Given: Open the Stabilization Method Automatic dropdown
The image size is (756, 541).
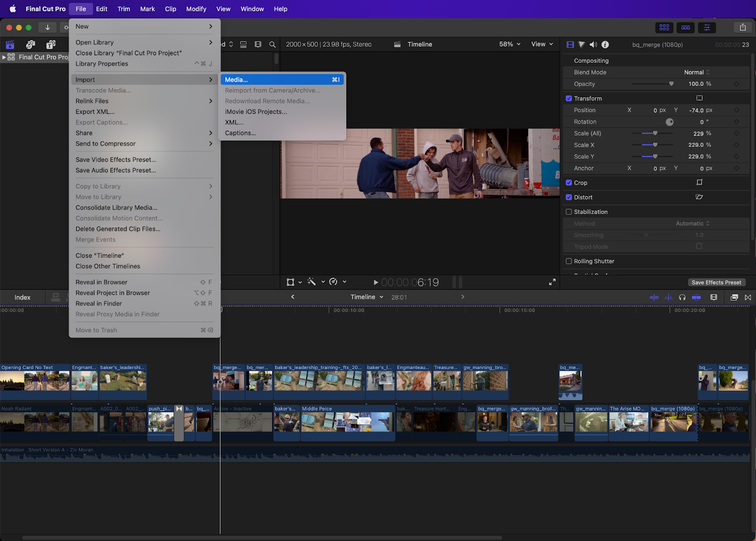Looking at the screenshot, I should coord(693,223).
